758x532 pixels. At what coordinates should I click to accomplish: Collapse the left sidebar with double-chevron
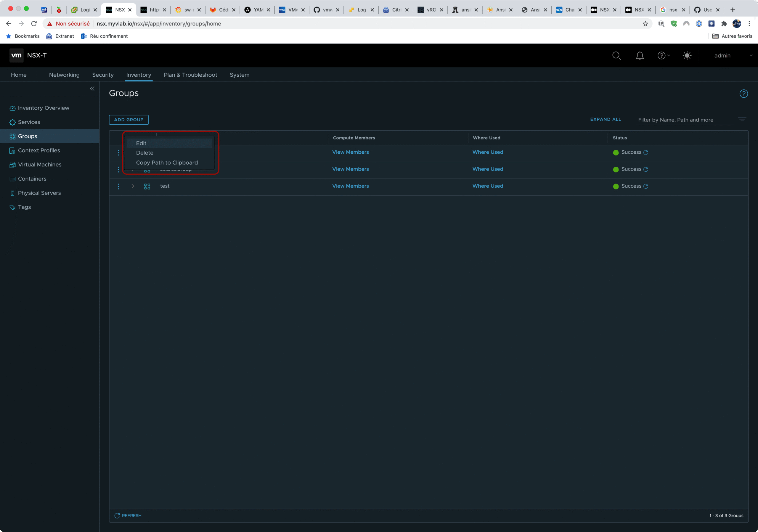coord(92,89)
